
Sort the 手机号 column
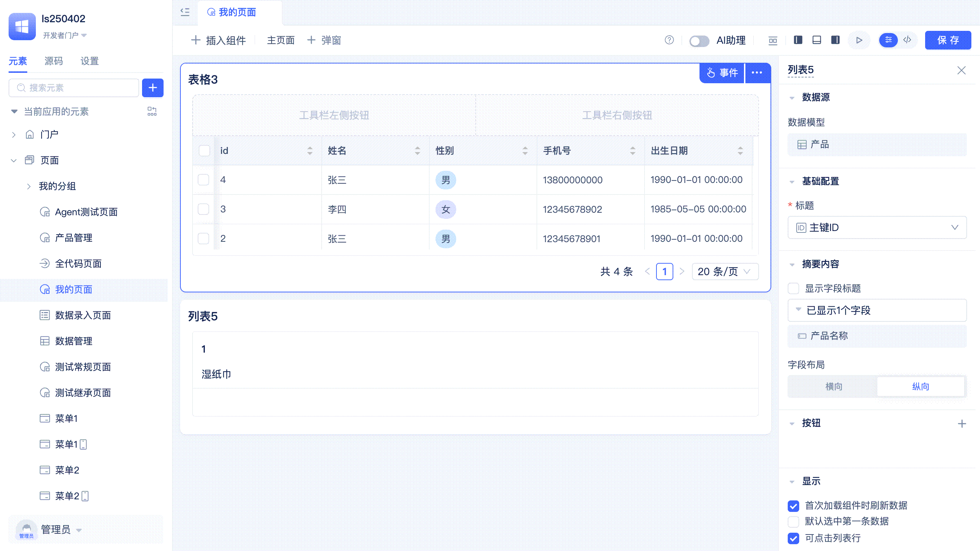[633, 151]
